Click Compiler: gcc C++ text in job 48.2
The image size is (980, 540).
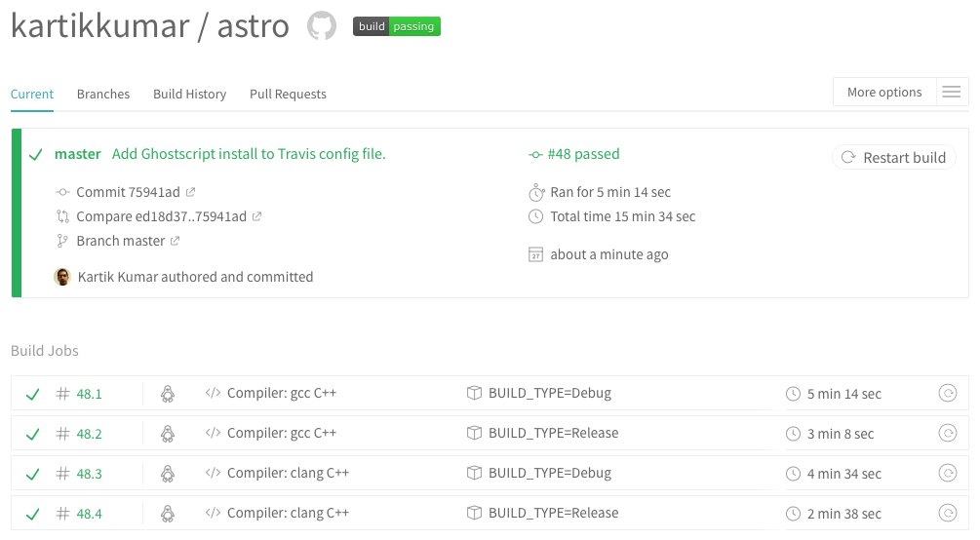(x=282, y=433)
